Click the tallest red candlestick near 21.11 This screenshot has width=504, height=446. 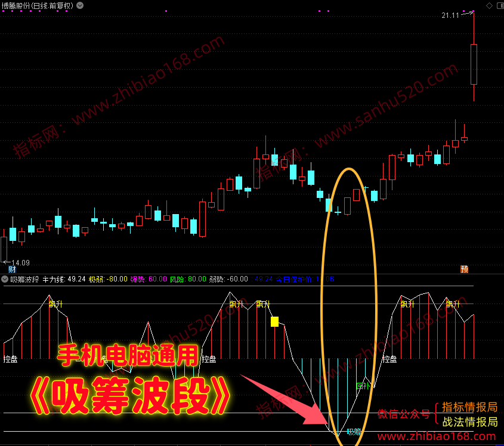474,64
